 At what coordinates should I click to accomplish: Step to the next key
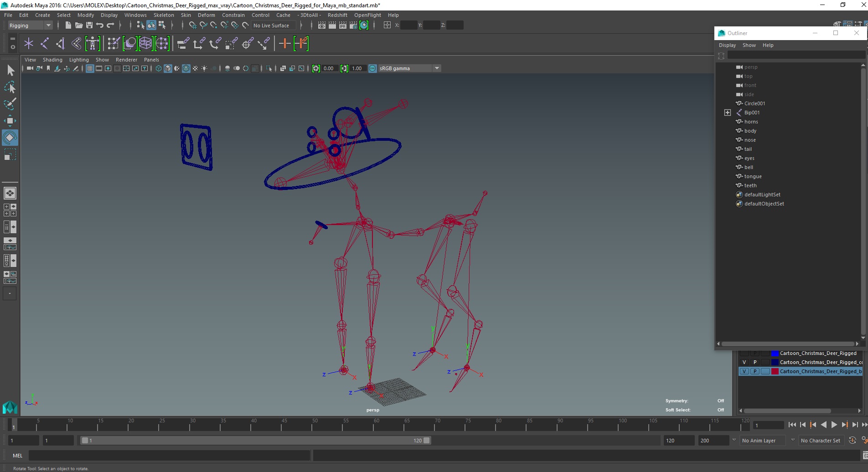[844, 425]
